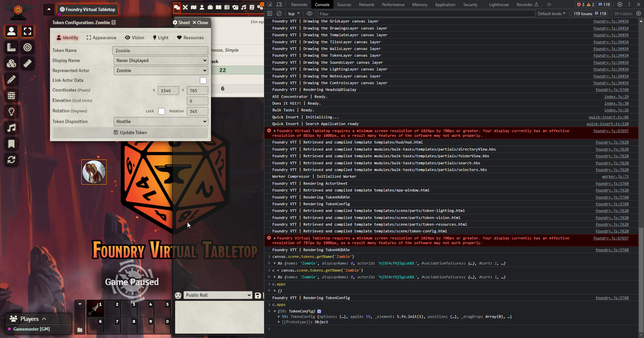
Task: Click the 119 Issues counter
Action: tap(590, 14)
